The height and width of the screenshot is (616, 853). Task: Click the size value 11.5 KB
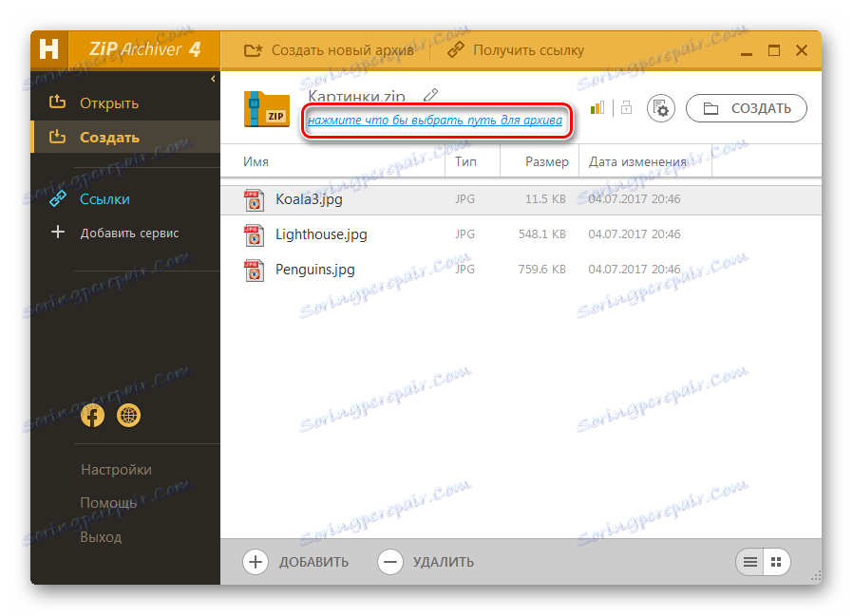click(x=545, y=199)
